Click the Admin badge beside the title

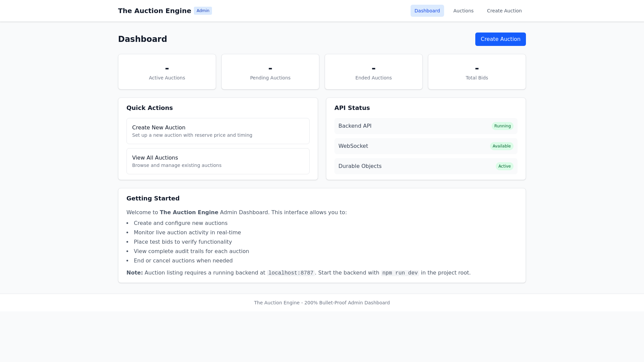[x=203, y=11]
